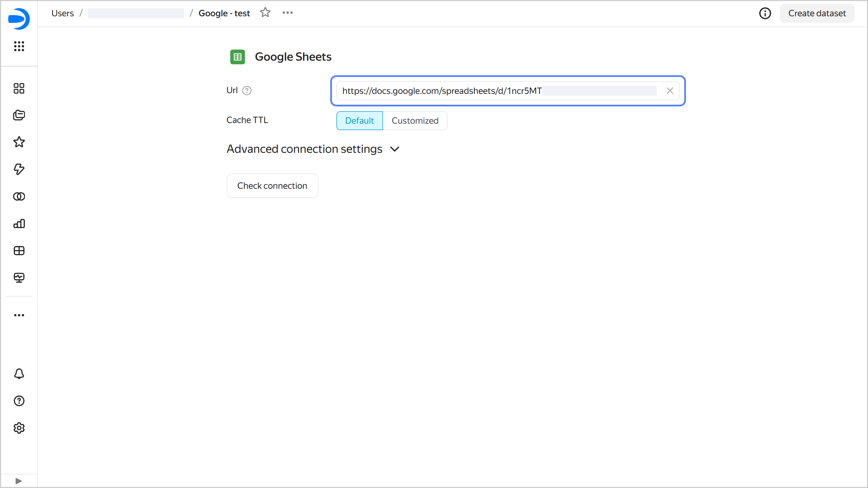Click the Check connection button
Viewport: 868px width, 488px height.
(272, 186)
